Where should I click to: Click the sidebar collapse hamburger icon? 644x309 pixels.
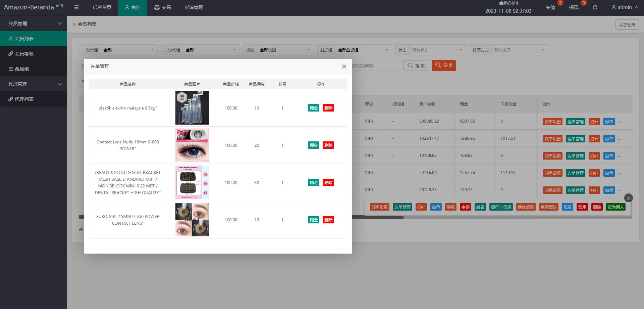[x=76, y=7]
